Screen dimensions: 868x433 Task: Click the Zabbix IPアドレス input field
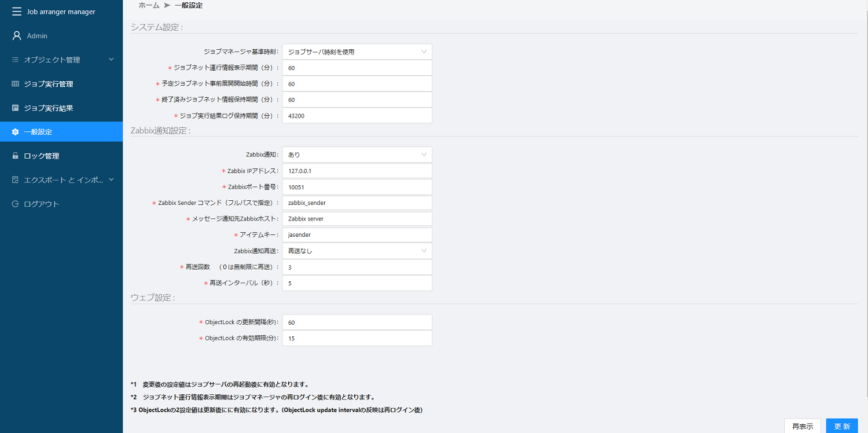pyautogui.click(x=357, y=171)
